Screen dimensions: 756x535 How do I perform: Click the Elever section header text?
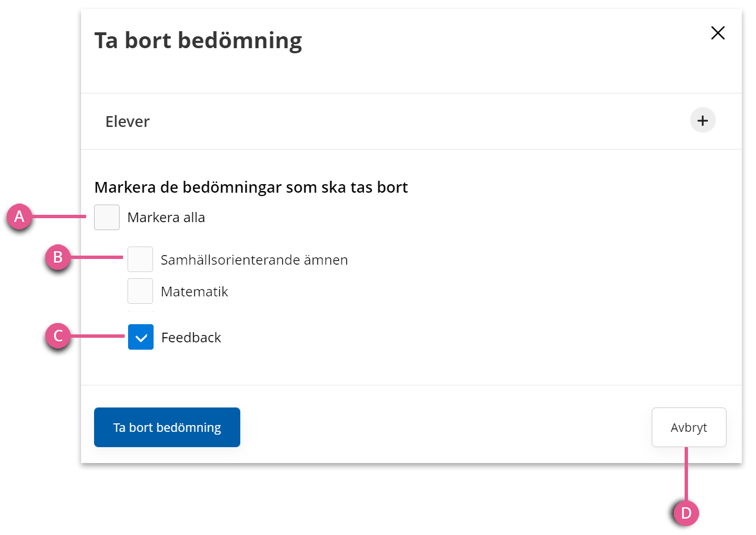[128, 121]
